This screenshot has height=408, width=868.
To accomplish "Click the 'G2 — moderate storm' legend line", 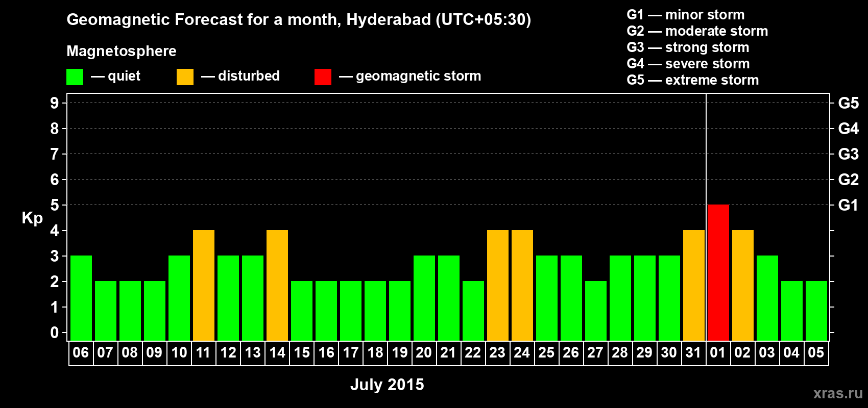I will (697, 31).
